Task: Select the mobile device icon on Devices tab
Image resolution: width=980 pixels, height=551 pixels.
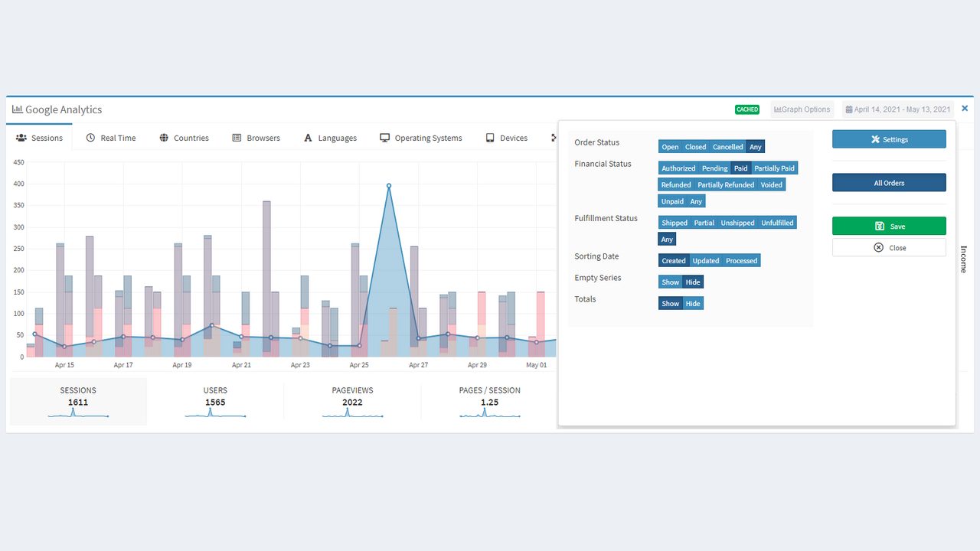Action: [489, 138]
